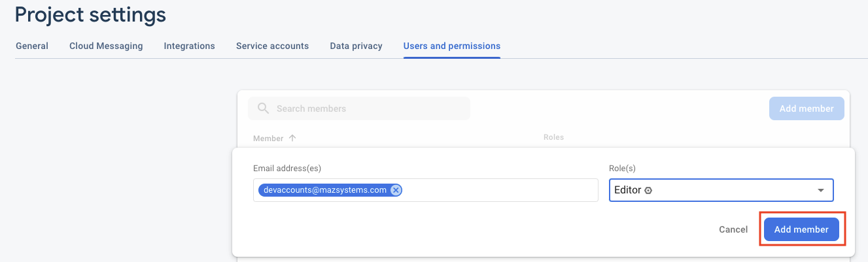Click the Roles column header
The width and height of the screenshot is (868, 262).
pyautogui.click(x=553, y=137)
